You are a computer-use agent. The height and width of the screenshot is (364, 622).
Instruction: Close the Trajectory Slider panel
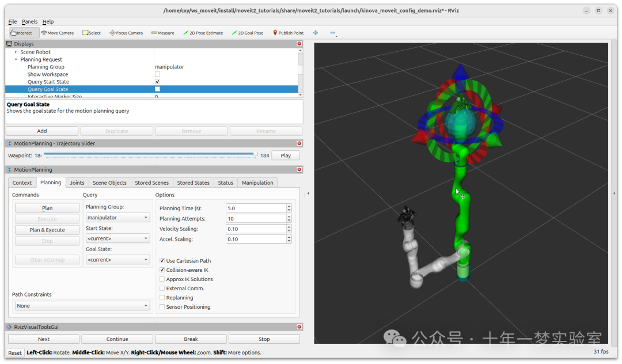(299, 143)
